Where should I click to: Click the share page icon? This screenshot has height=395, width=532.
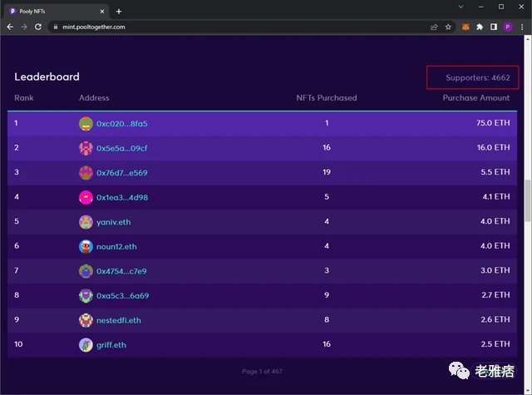[434, 27]
